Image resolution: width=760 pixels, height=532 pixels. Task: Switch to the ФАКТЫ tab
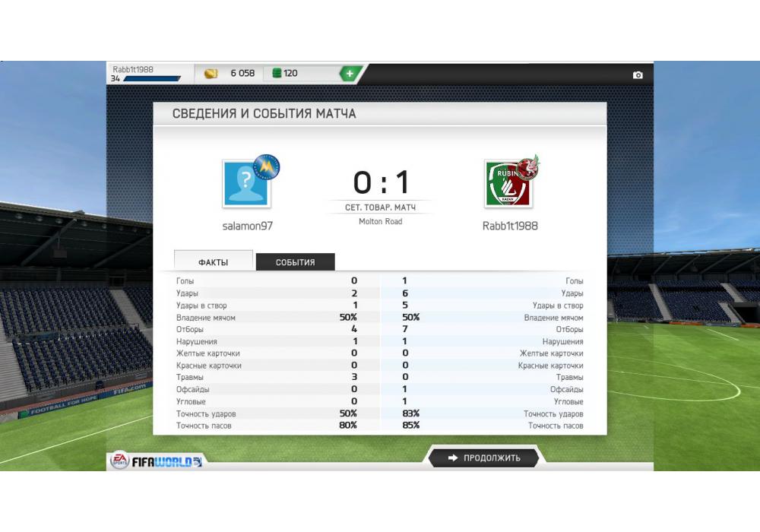pos(214,261)
